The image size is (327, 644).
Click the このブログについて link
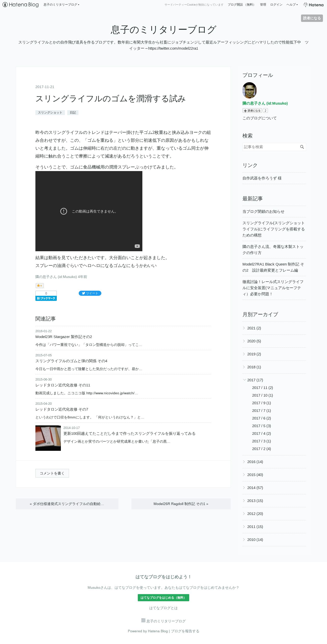pos(260,118)
